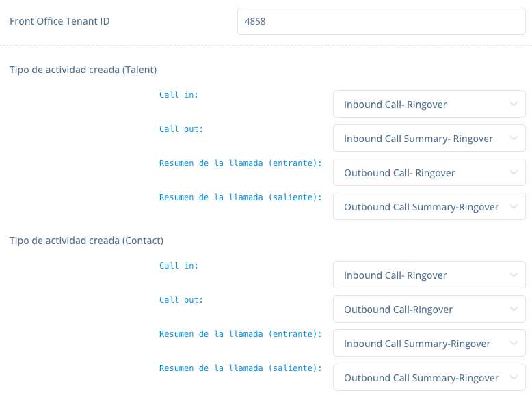Open Contact Resumen de la llamada (entrante) dropdown
532x397 pixels.
tap(429, 344)
